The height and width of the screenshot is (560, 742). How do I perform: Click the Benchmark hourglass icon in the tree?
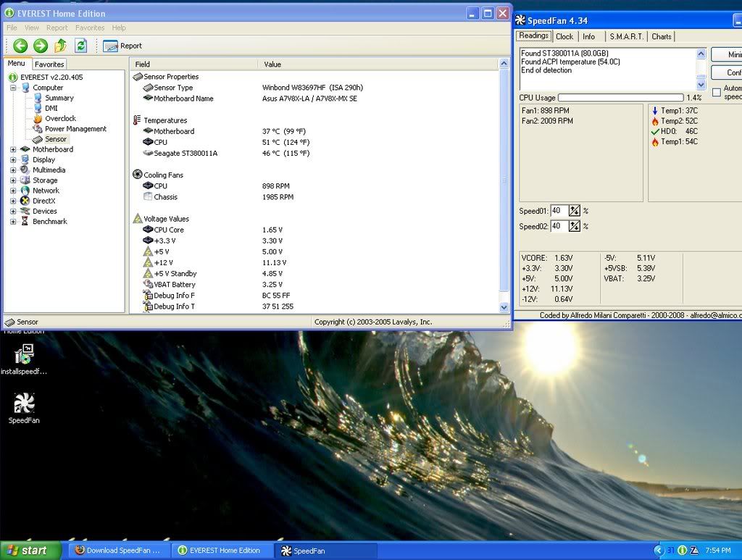click(x=25, y=222)
